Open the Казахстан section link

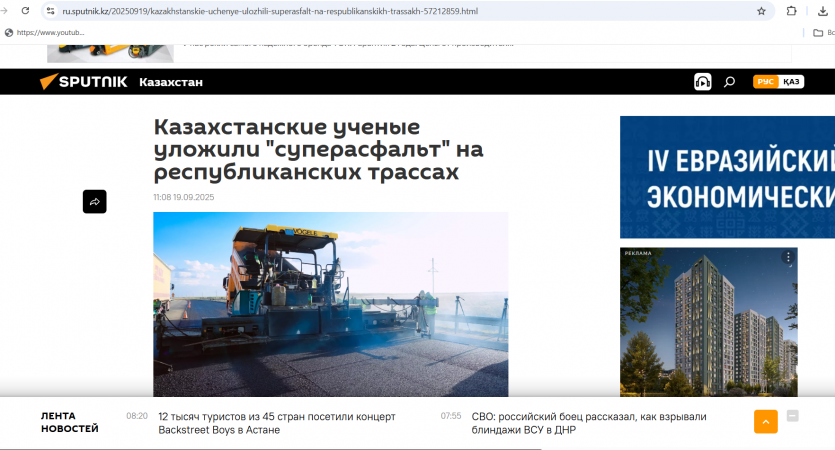click(x=171, y=82)
